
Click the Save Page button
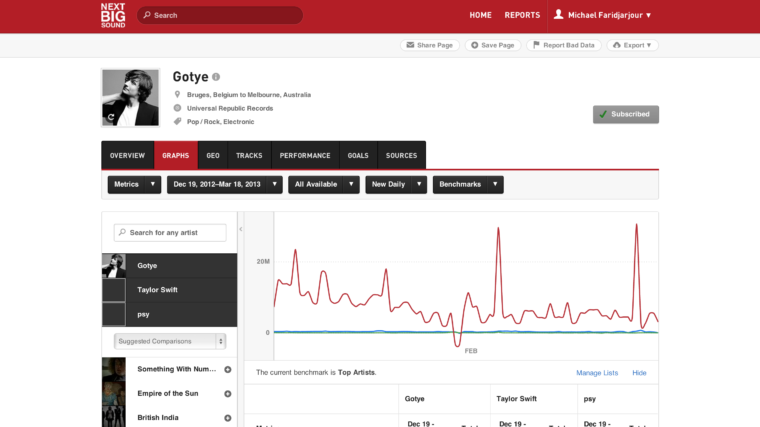(x=492, y=45)
